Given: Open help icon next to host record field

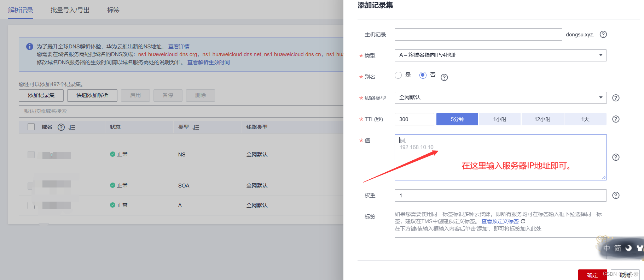Looking at the screenshot, I should click(x=603, y=34).
